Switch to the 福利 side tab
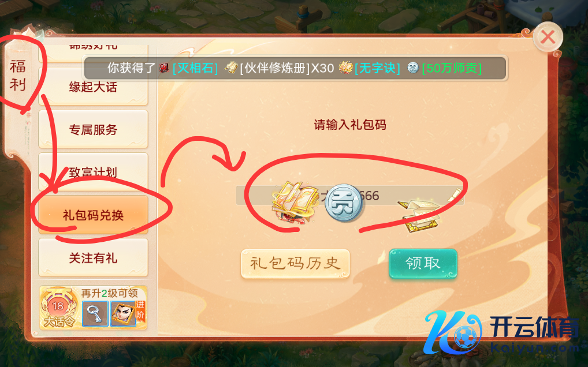 pyautogui.click(x=18, y=76)
